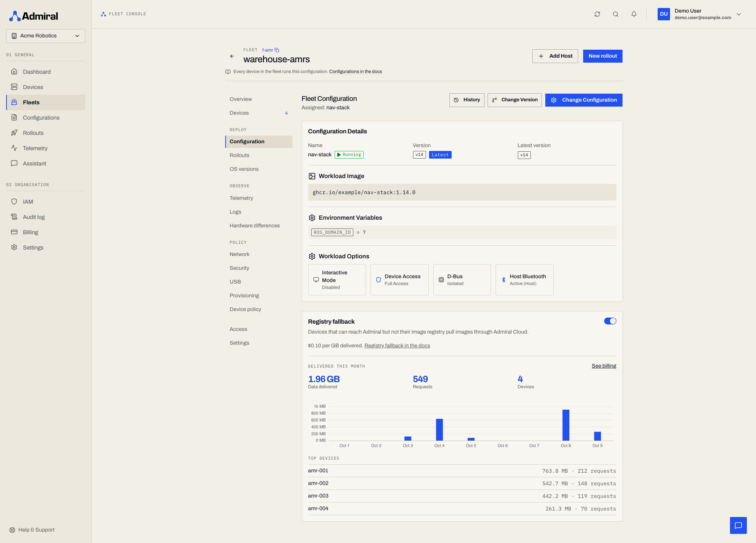Open the fleet Settings tab
756x543 pixels.
[x=259, y=343]
